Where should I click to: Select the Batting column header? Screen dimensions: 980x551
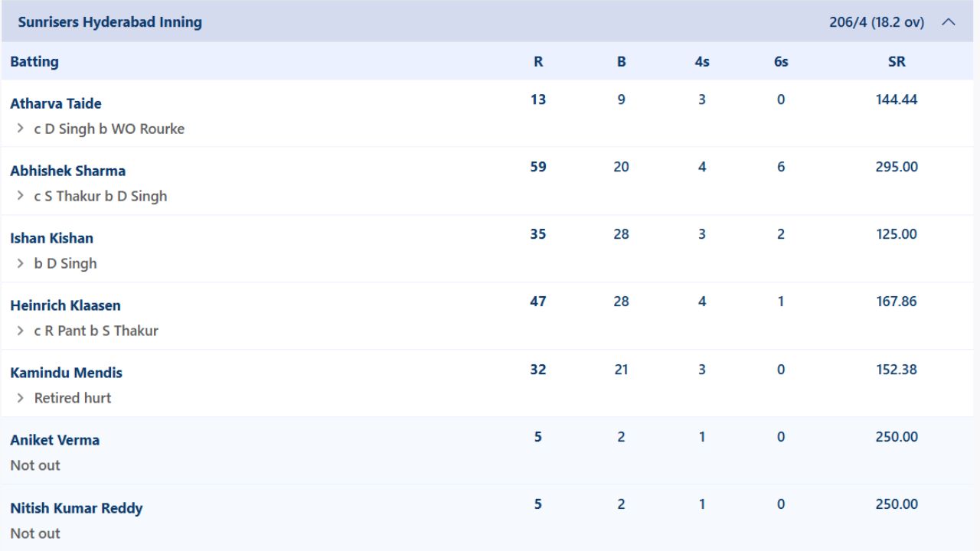tap(34, 62)
